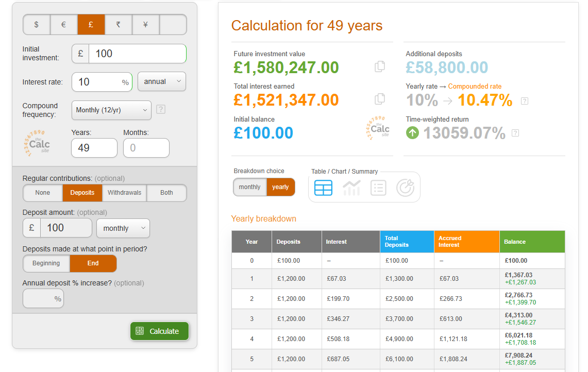Viewport: 588px width, 372px height.
Task: Choose Withdrawals for regular contributions
Action: (124, 193)
